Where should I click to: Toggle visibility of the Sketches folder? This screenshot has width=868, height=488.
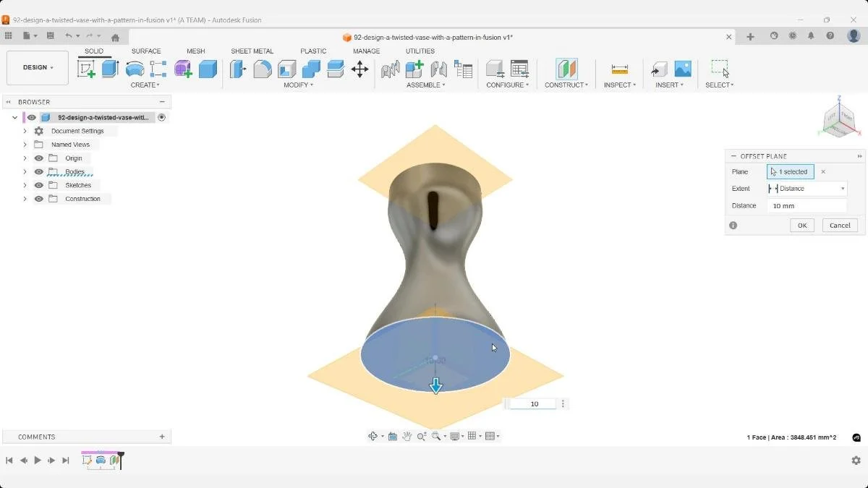[38, 185]
